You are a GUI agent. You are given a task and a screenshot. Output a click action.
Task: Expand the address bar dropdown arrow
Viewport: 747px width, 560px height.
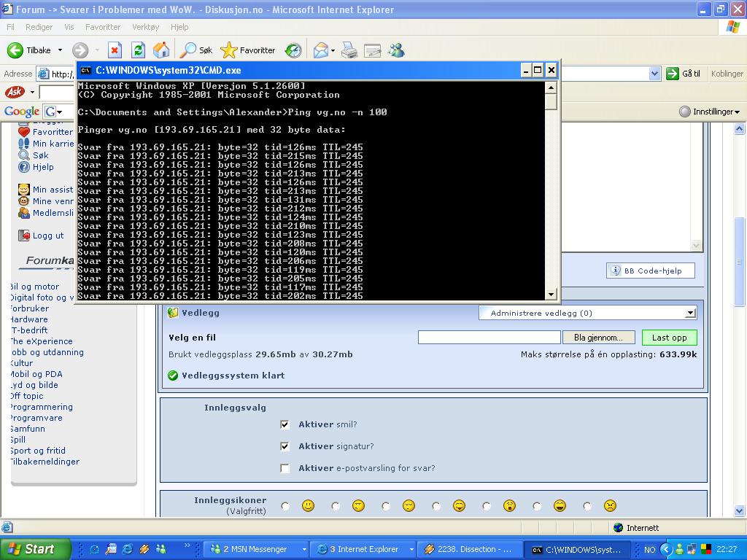(x=654, y=74)
